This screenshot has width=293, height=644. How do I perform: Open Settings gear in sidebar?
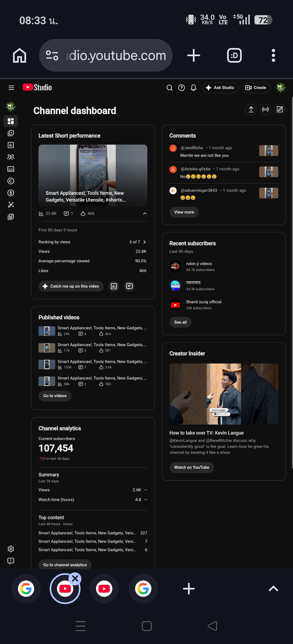[11, 549]
